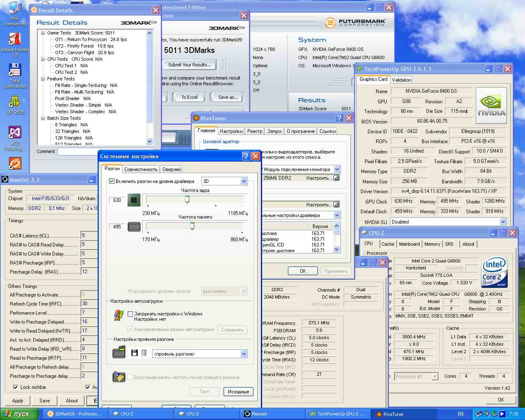
Task: Click the core clock chip icon
Action: [134, 200]
